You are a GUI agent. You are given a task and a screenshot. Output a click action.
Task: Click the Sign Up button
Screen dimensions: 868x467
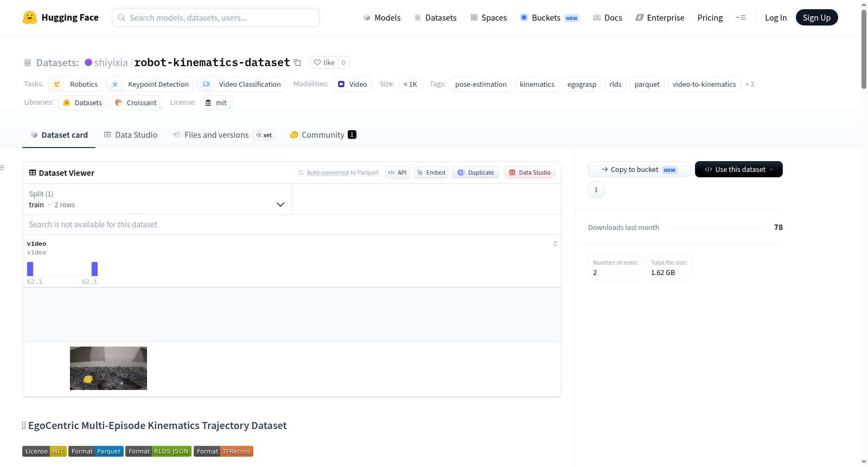816,17
